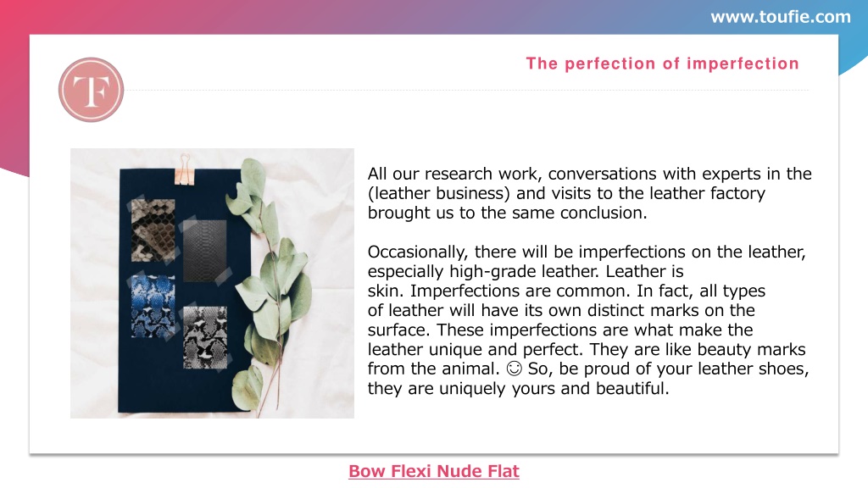
Task: Open the Bow Flexi Nude Flat link
Action: (x=434, y=471)
